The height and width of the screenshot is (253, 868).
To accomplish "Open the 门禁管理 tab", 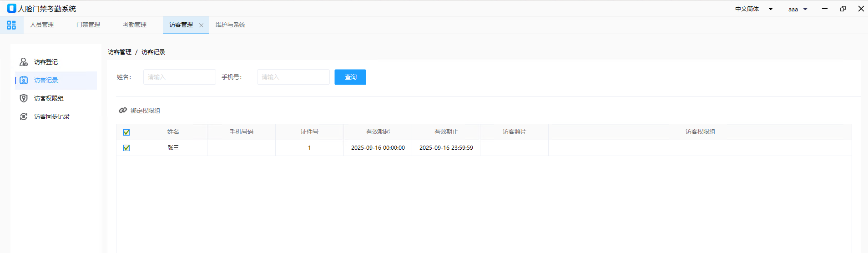I will click(x=88, y=25).
